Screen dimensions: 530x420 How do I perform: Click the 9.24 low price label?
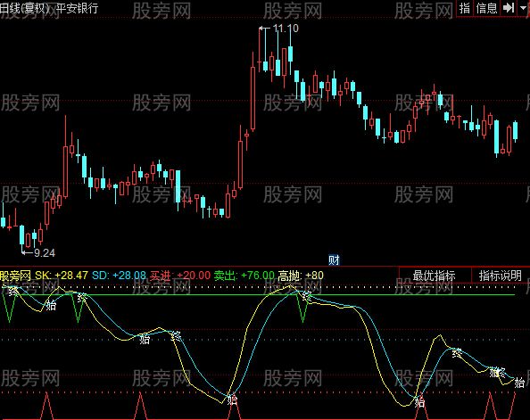click(x=45, y=252)
